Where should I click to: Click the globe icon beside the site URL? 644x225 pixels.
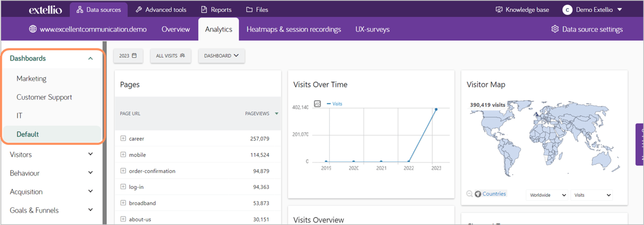tap(33, 29)
